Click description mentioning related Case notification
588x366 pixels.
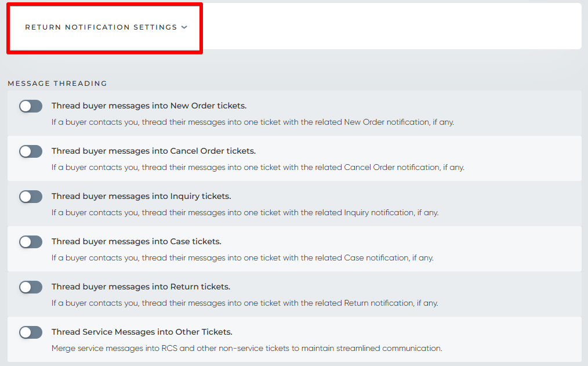coord(242,258)
